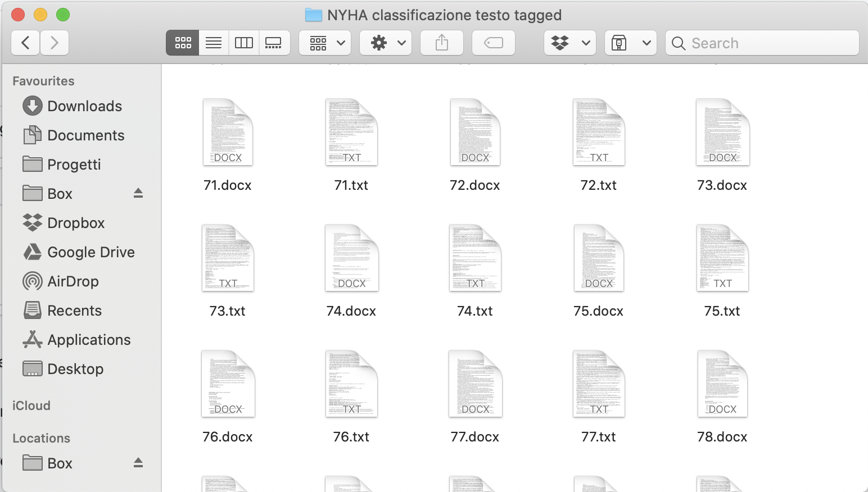Click the Share toolbar button
Viewport: 868px width, 492px height.
point(442,42)
